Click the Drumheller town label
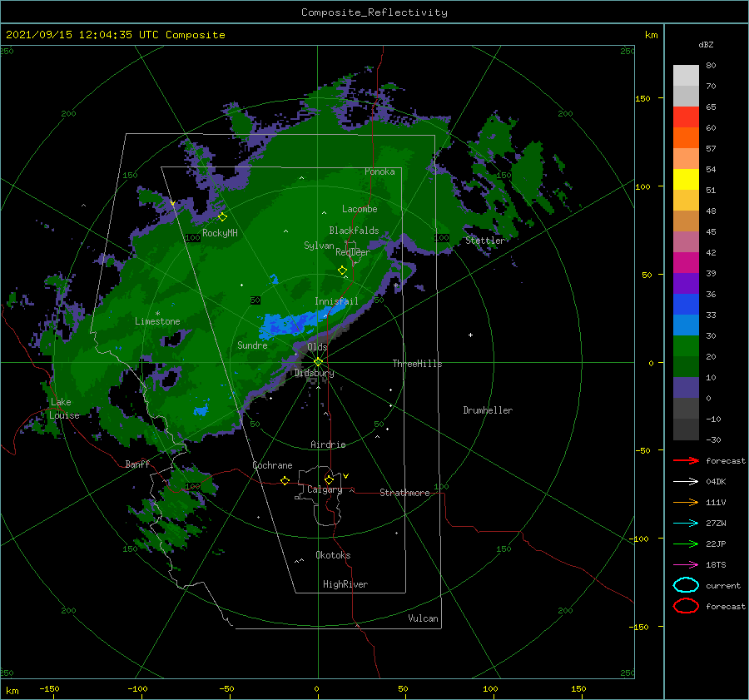The height and width of the screenshot is (700, 749). point(488,410)
